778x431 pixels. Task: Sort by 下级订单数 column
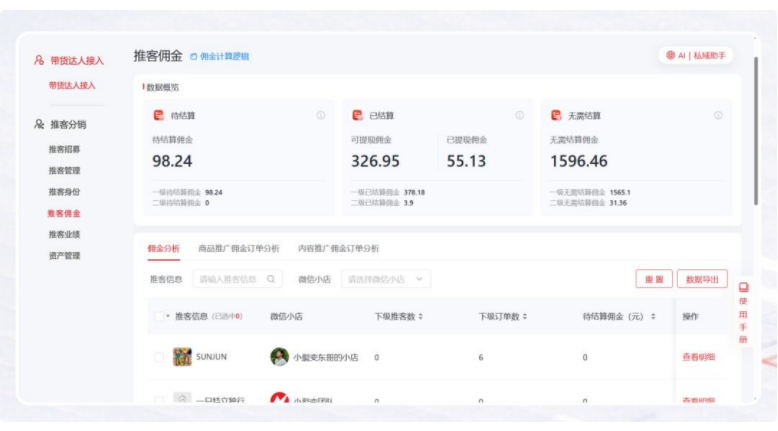coord(524,316)
